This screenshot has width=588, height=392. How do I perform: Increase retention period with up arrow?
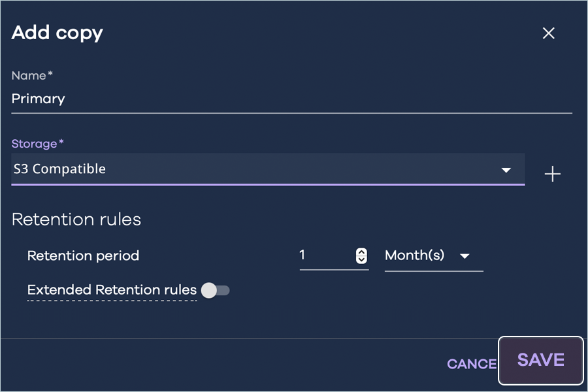click(361, 252)
